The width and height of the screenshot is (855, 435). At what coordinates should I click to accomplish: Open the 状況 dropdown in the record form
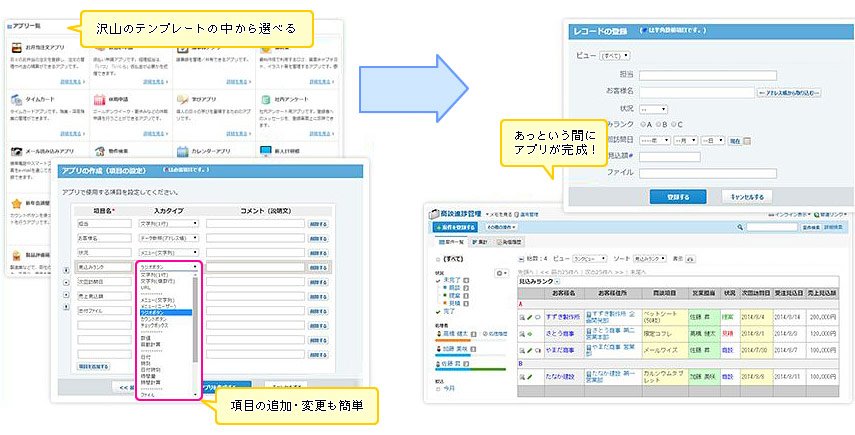(653, 109)
